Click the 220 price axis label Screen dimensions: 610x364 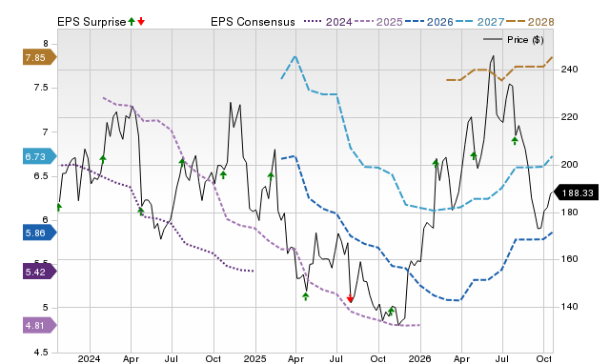click(x=569, y=116)
